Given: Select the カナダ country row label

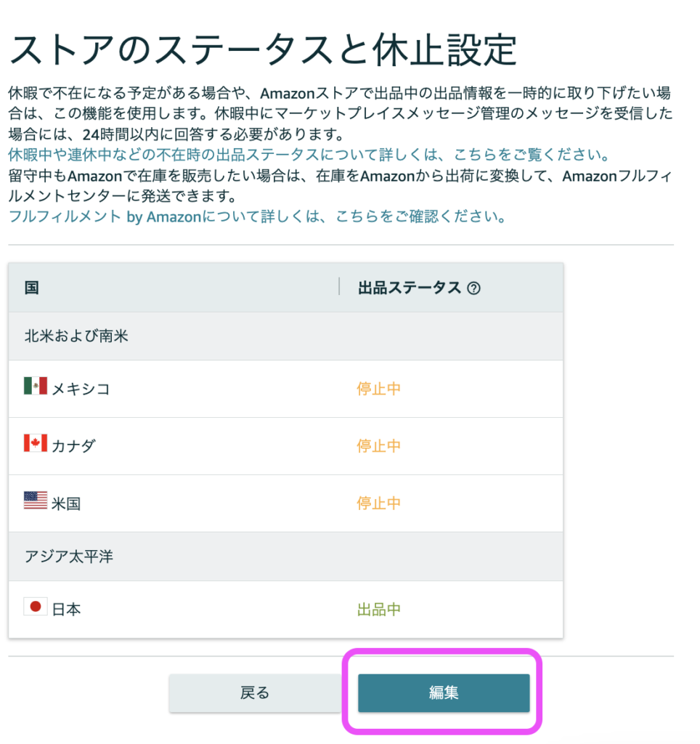Looking at the screenshot, I should pos(73,445).
